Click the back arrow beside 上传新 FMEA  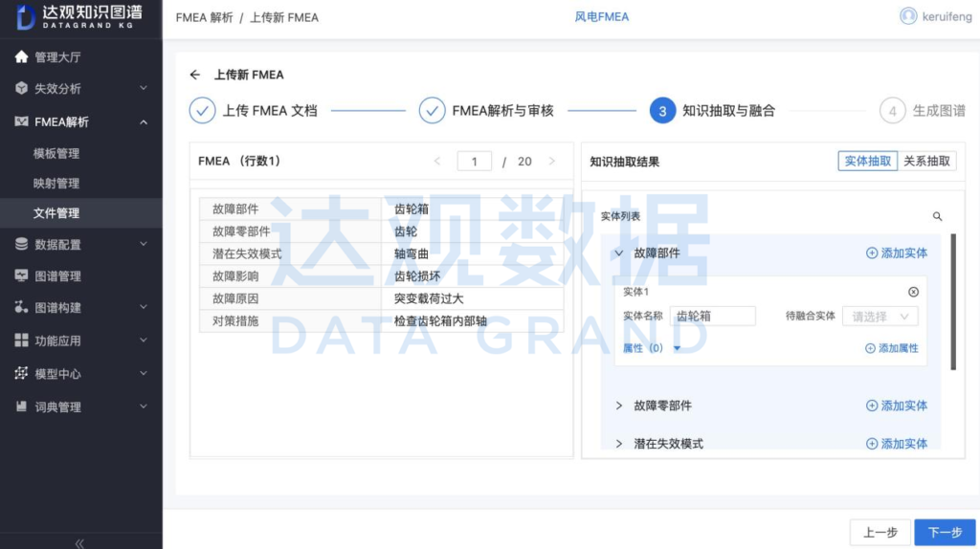(195, 75)
